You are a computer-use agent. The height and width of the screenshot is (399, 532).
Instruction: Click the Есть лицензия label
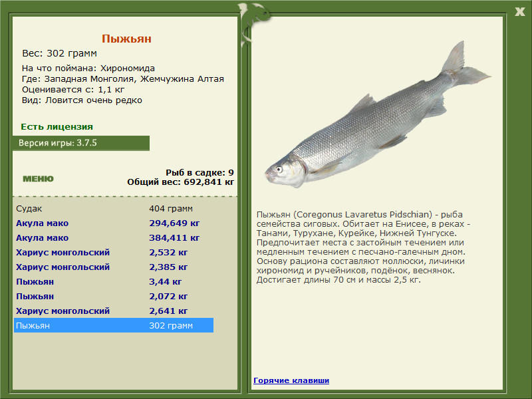pyautogui.click(x=57, y=127)
